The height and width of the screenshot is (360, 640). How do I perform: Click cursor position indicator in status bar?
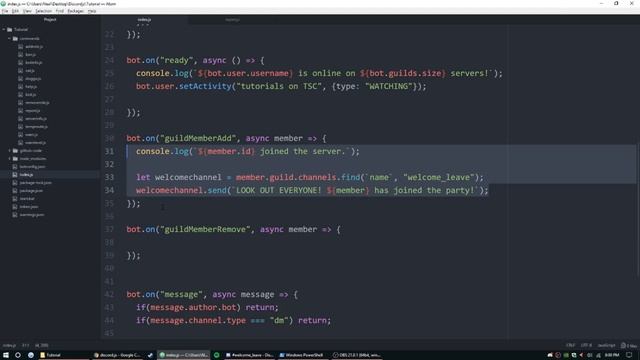25,345
